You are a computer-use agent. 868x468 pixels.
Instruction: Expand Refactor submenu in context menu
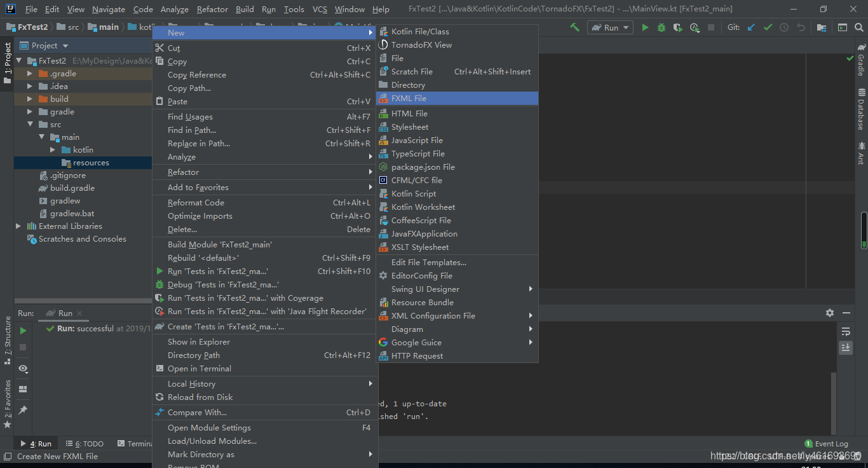264,172
